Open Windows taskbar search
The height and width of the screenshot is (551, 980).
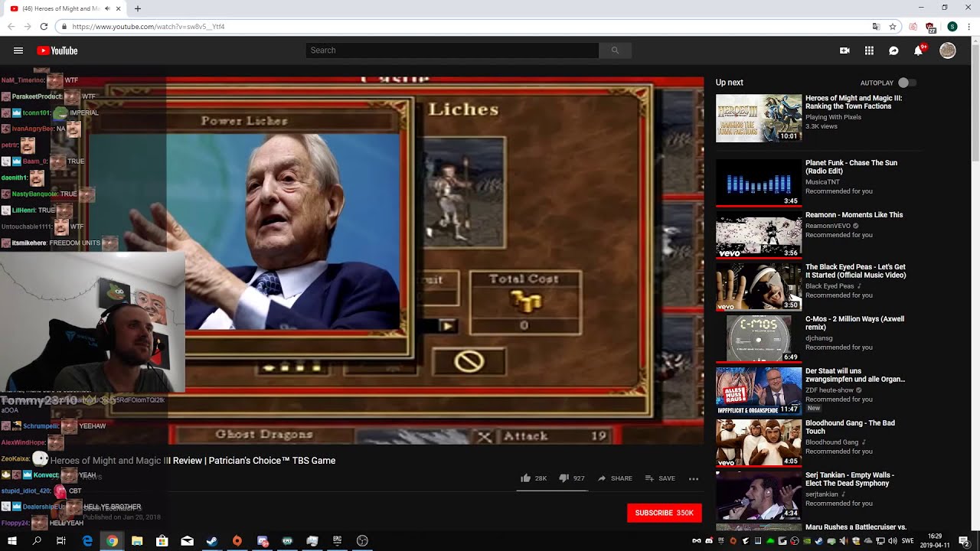click(37, 541)
